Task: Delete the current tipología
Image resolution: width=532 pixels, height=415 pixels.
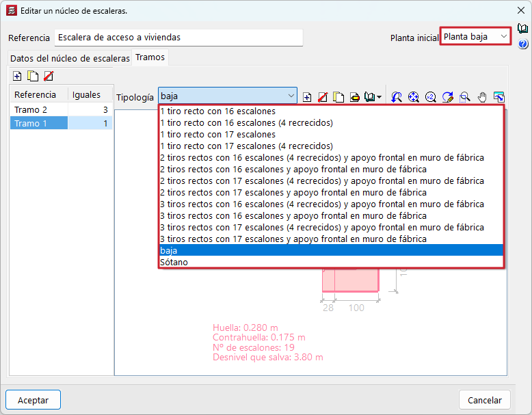Action: point(322,97)
